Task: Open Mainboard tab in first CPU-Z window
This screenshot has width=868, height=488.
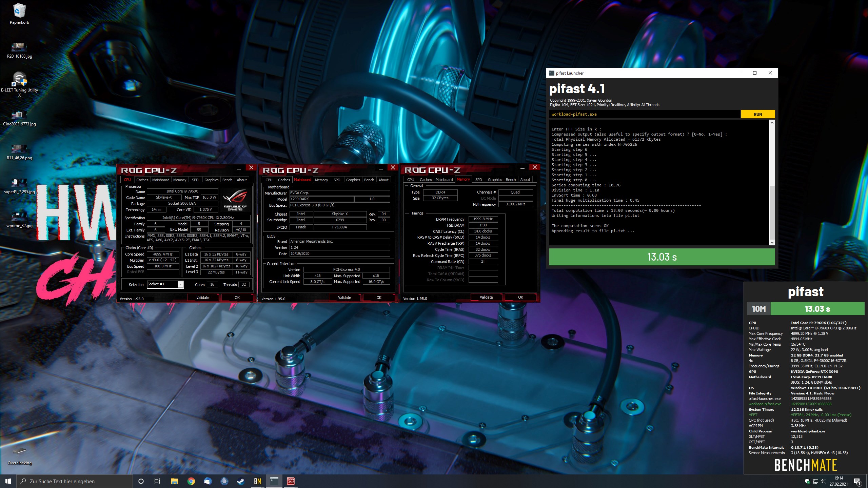Action: pos(160,180)
